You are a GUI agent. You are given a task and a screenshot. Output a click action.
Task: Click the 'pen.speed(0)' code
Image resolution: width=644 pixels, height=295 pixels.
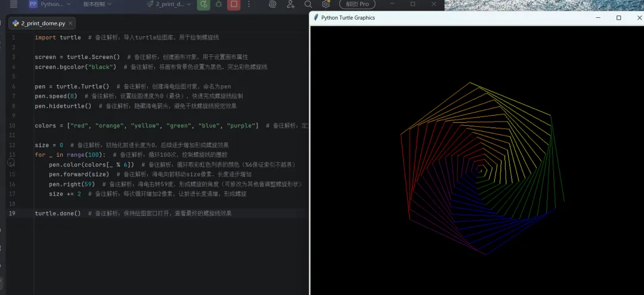[x=56, y=96]
